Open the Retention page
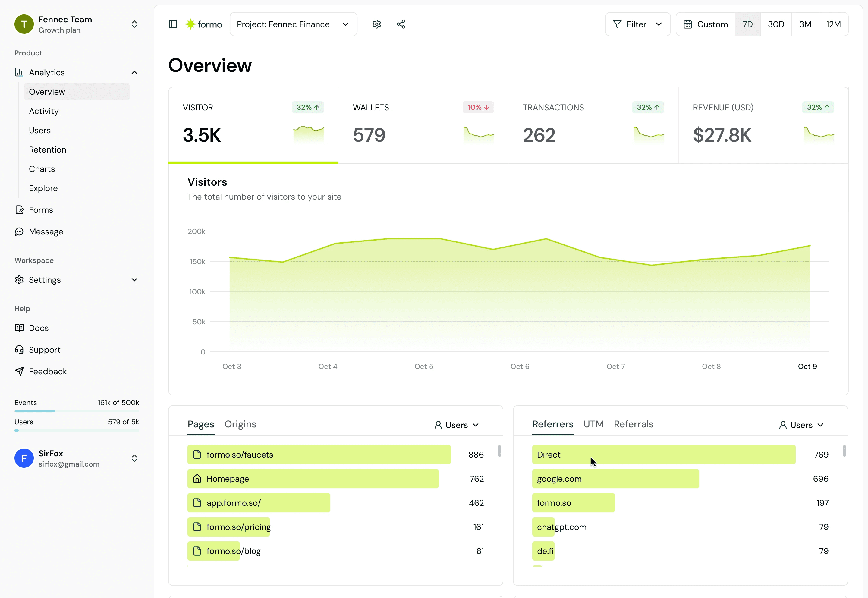This screenshot has width=868, height=598. (x=77, y=149)
